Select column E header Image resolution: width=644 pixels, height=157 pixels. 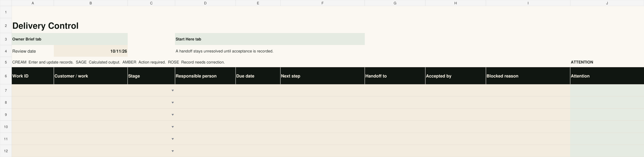[258, 3]
